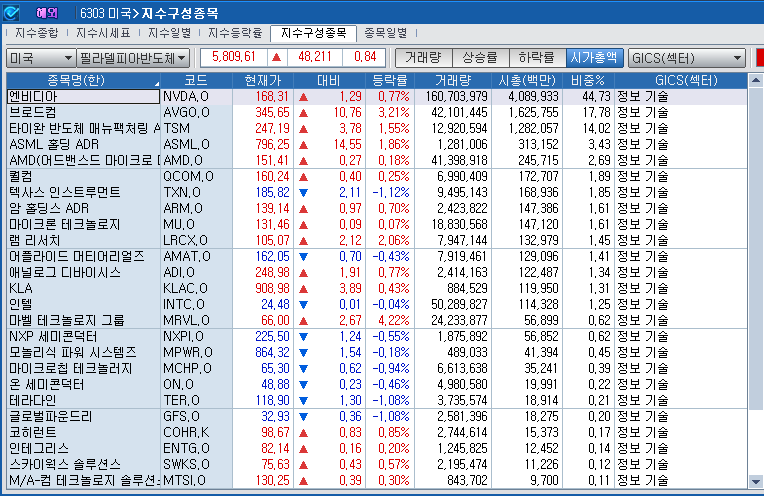Select the 엔비디아 row

pos(377,96)
